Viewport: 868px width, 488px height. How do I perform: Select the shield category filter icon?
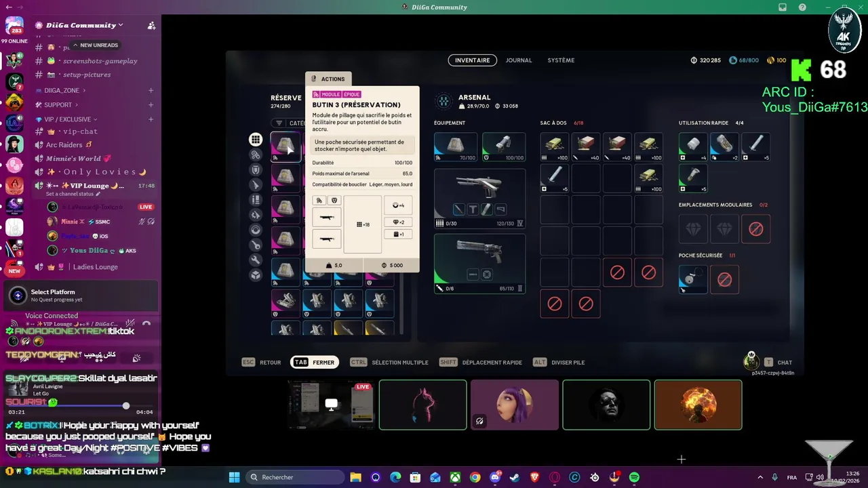click(256, 169)
